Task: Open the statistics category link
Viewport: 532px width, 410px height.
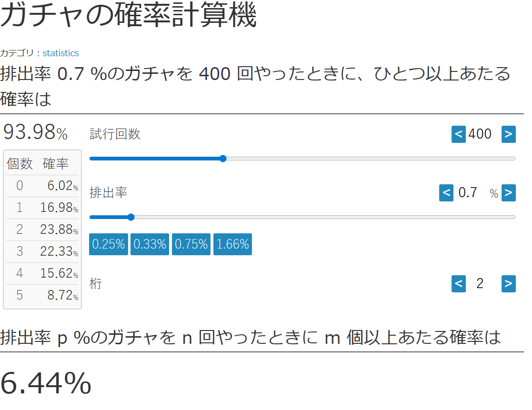Action: (x=60, y=53)
